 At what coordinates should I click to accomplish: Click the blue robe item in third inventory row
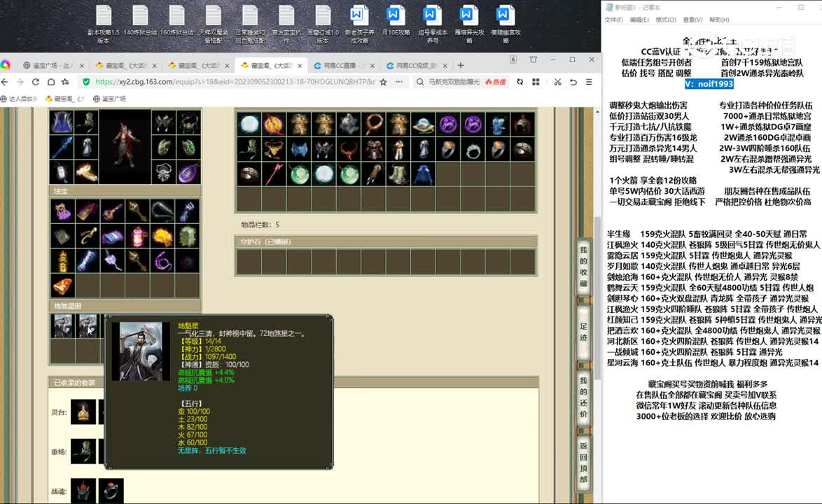click(423, 174)
